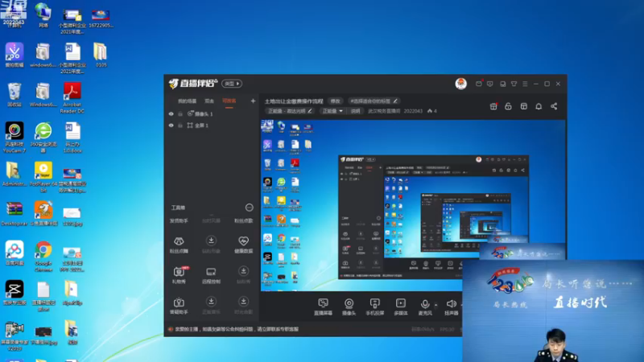Viewport: 644px width, 362px height.
Task: Download the tool between fan and heart icons
Action: [211, 241]
